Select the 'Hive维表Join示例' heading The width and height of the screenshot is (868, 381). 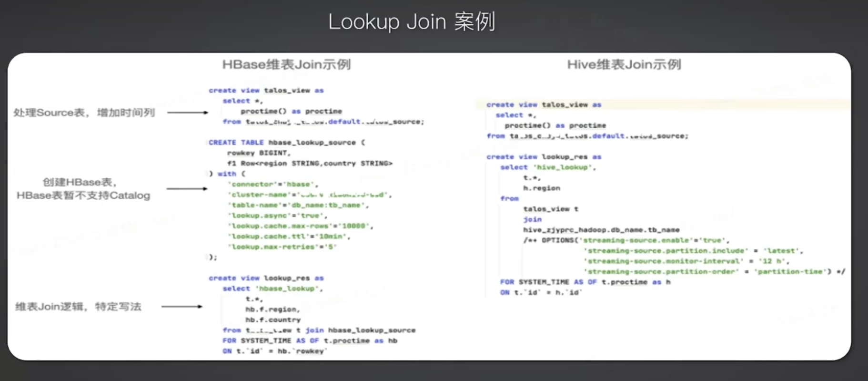[x=624, y=64]
